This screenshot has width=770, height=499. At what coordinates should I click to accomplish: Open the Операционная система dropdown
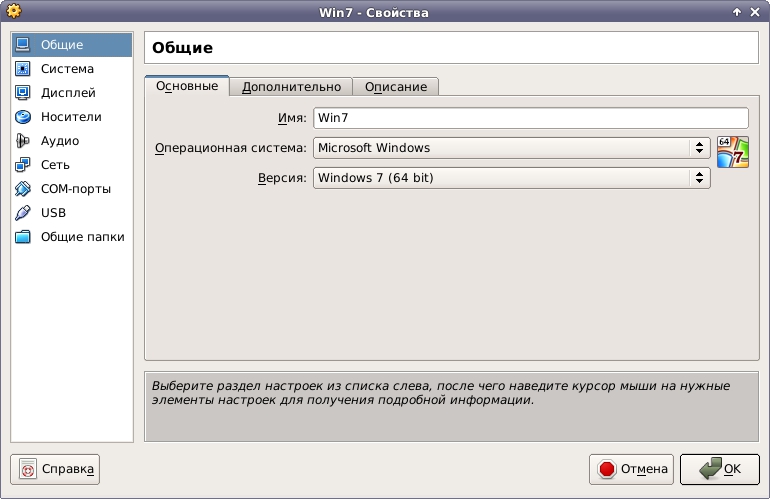[x=512, y=148]
